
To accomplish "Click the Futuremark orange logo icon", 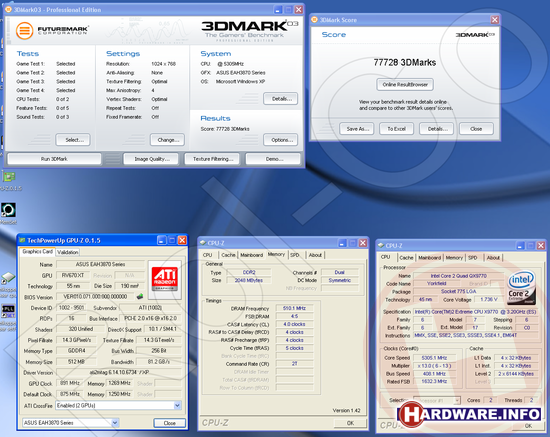I will (24, 31).
